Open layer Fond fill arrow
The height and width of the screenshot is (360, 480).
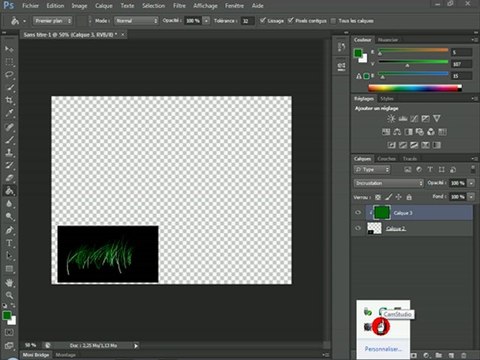coord(471,197)
